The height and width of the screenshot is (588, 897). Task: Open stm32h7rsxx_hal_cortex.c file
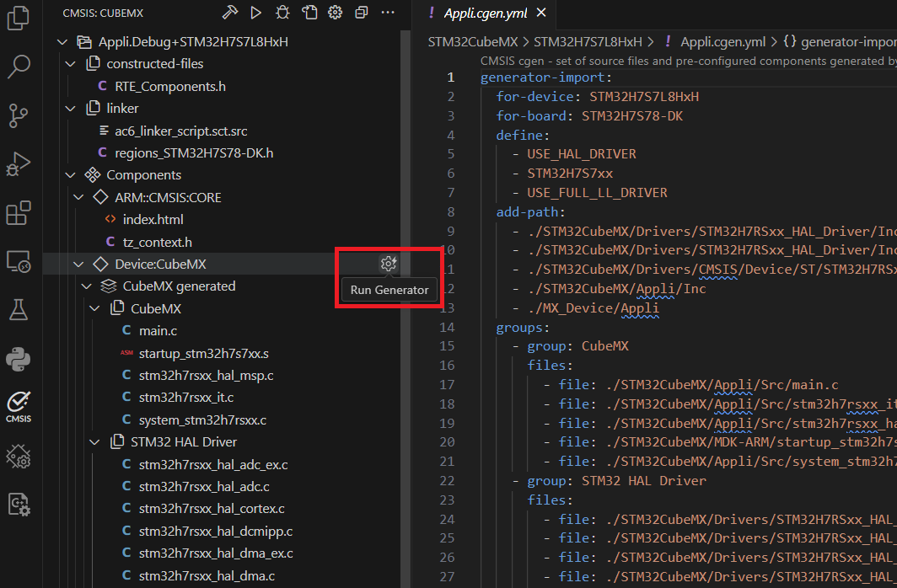(212, 509)
